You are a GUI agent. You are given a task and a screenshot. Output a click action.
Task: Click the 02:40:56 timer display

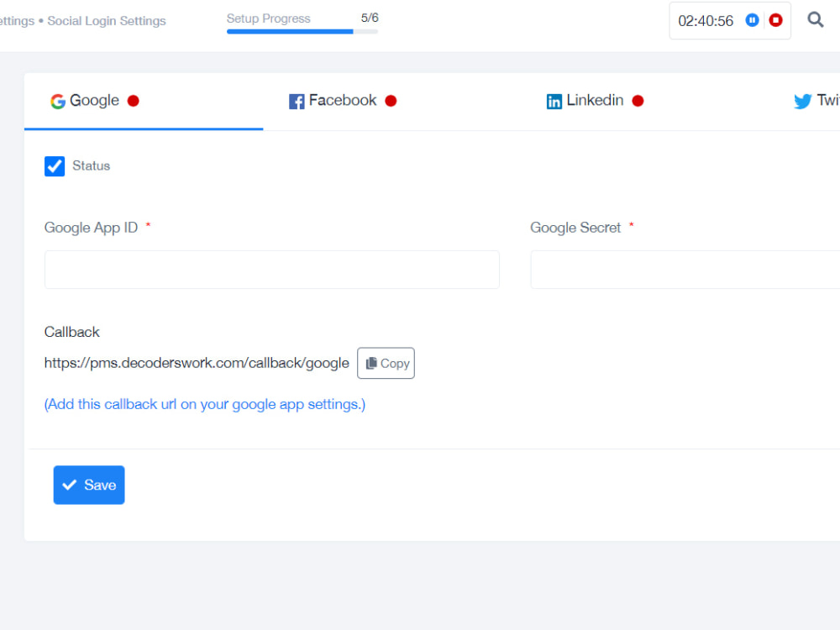[x=706, y=21]
